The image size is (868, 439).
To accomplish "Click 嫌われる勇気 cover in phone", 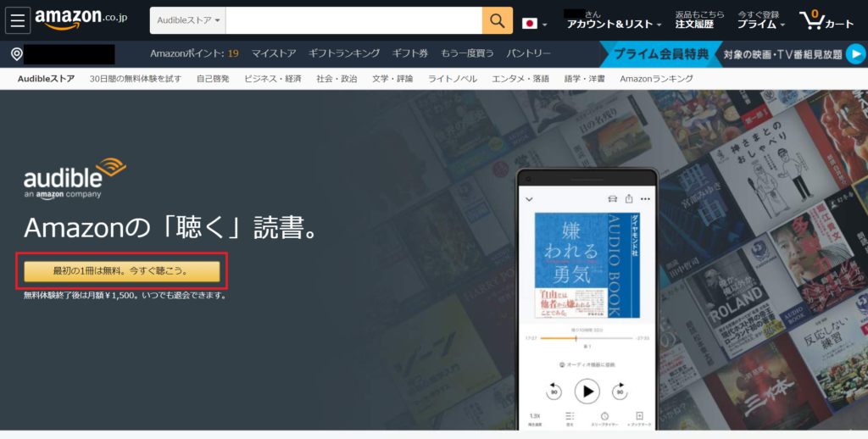I will (587, 265).
